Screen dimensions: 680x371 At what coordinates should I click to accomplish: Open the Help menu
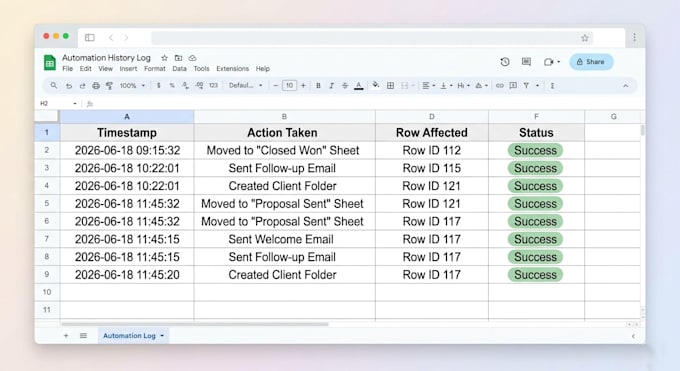tap(262, 69)
